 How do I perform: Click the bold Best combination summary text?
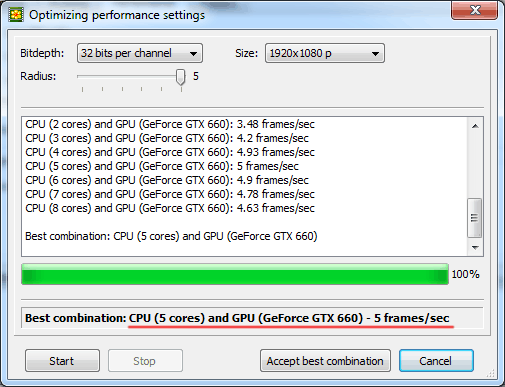[x=237, y=318]
